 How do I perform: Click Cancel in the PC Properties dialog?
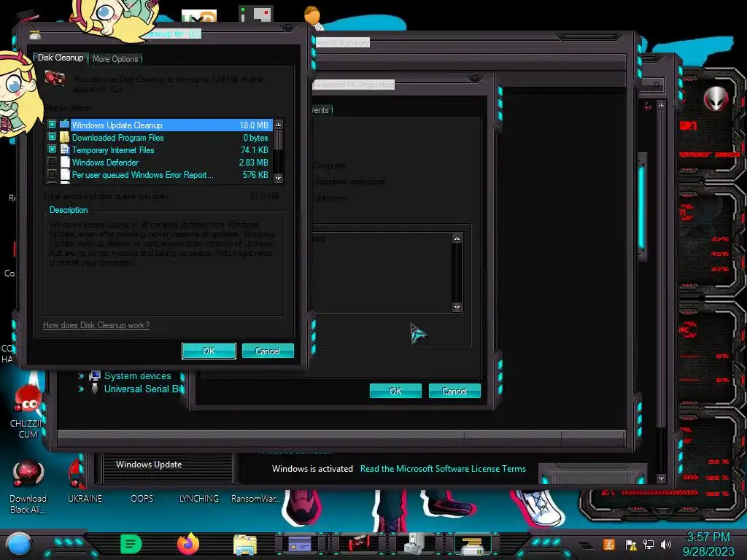tap(454, 391)
